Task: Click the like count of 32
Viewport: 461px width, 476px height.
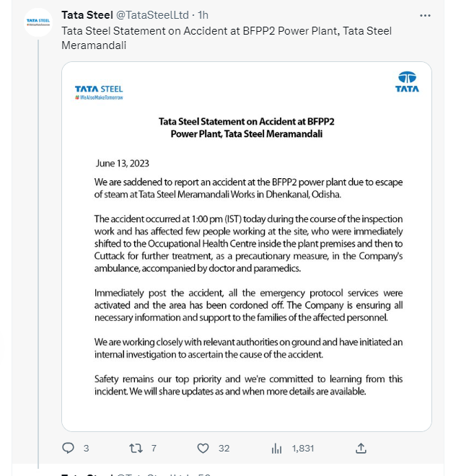Action: click(x=224, y=448)
